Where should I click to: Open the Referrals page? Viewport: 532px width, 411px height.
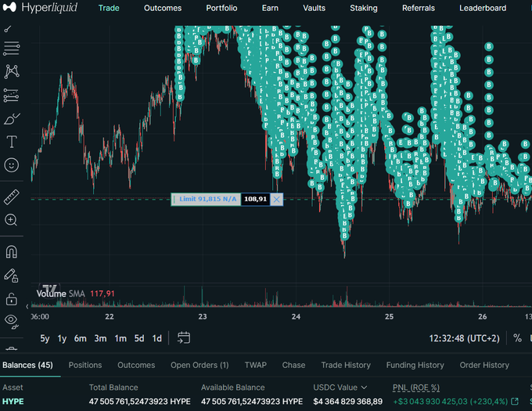419,8
